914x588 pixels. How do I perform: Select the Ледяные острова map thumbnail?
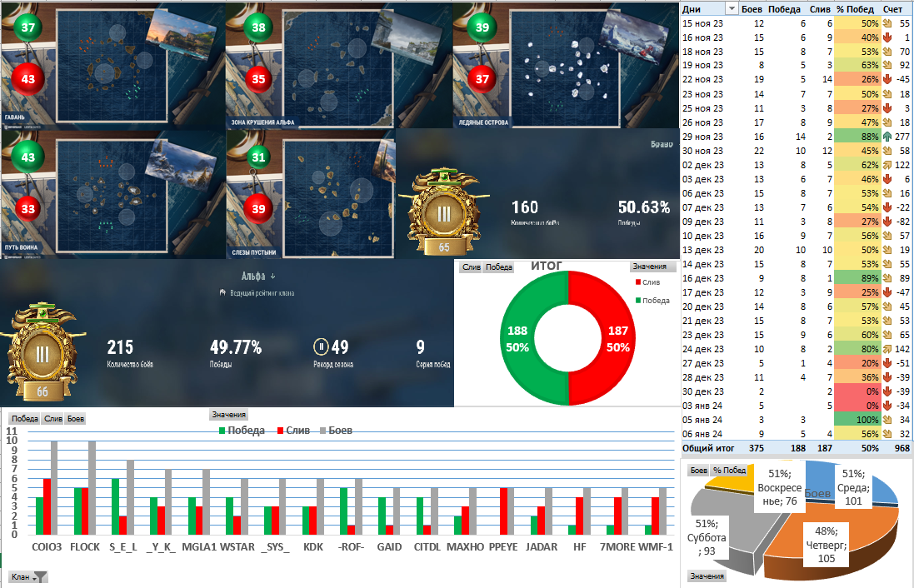566,67
